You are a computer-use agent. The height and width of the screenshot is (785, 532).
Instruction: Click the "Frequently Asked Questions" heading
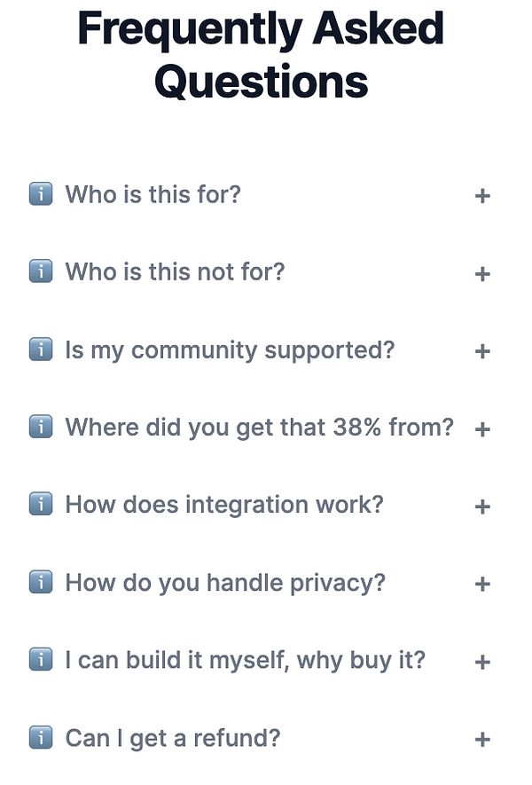(x=261, y=55)
